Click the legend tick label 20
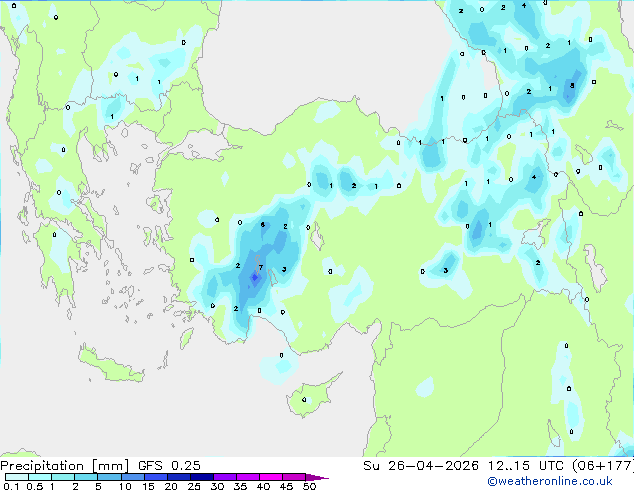The height and width of the screenshot is (490, 634). [171, 486]
